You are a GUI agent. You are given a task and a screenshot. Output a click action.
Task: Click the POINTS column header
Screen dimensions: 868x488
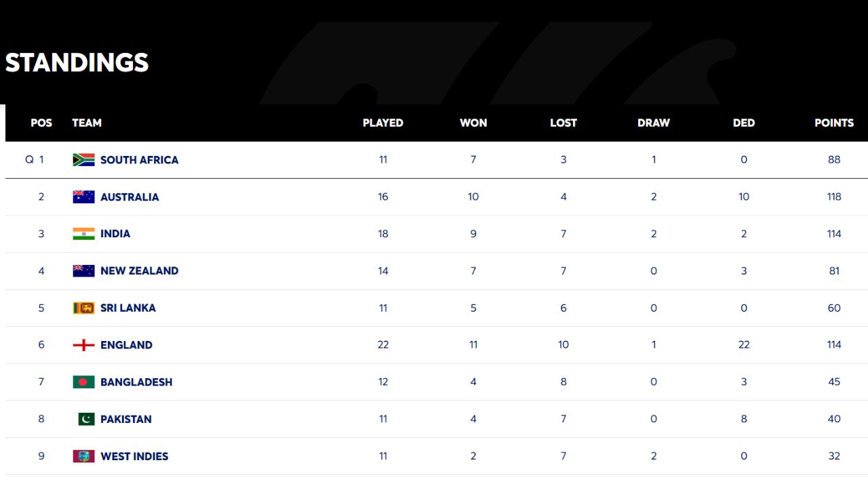(x=834, y=123)
